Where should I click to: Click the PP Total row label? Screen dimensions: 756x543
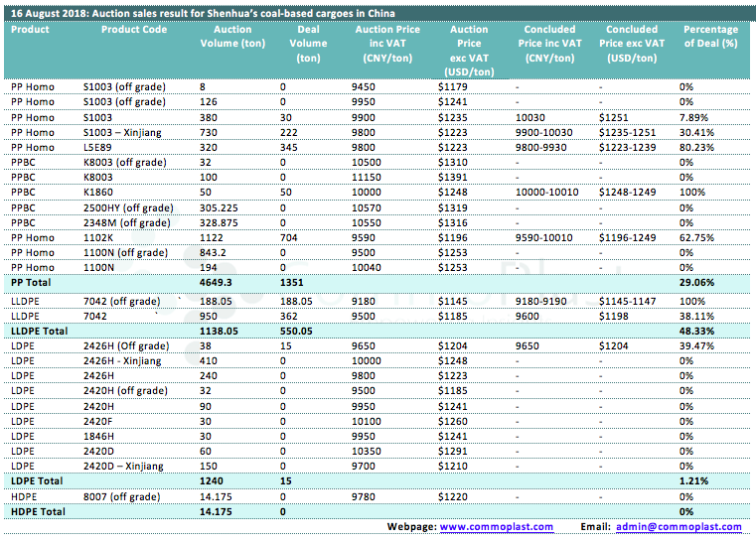click(32, 283)
